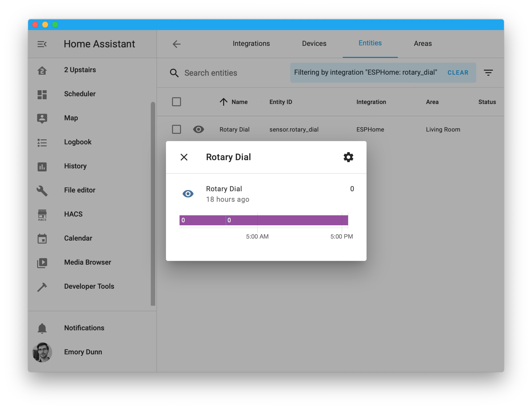Sort the table by Entity ID header
The height and width of the screenshot is (409, 532).
pyautogui.click(x=281, y=102)
